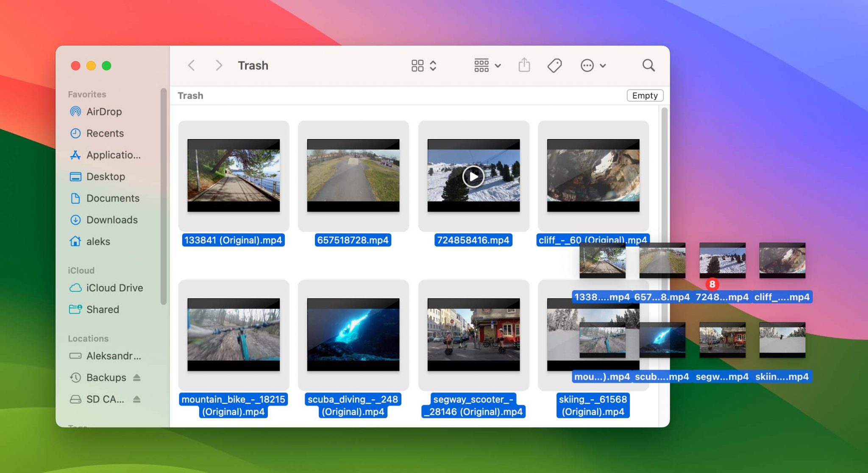Viewport: 868px width, 473px height.
Task: Eject the Backups volume
Action: coord(136,377)
